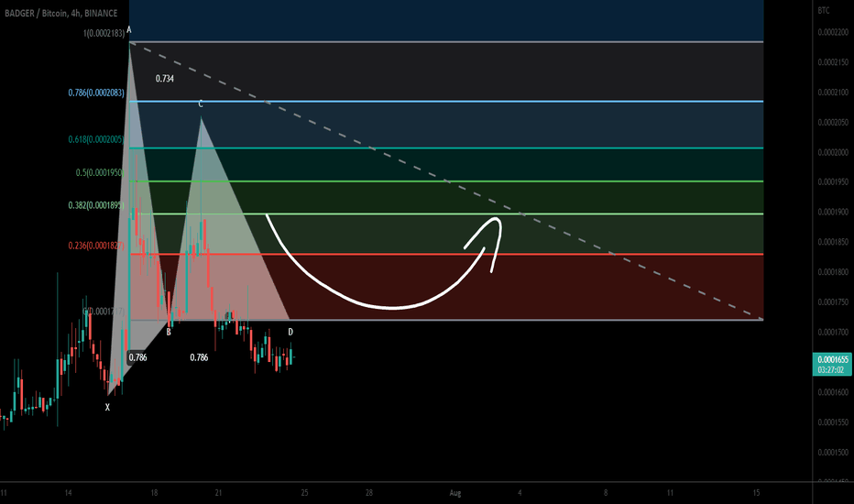Click price axis value 0.0001750

tap(833, 301)
